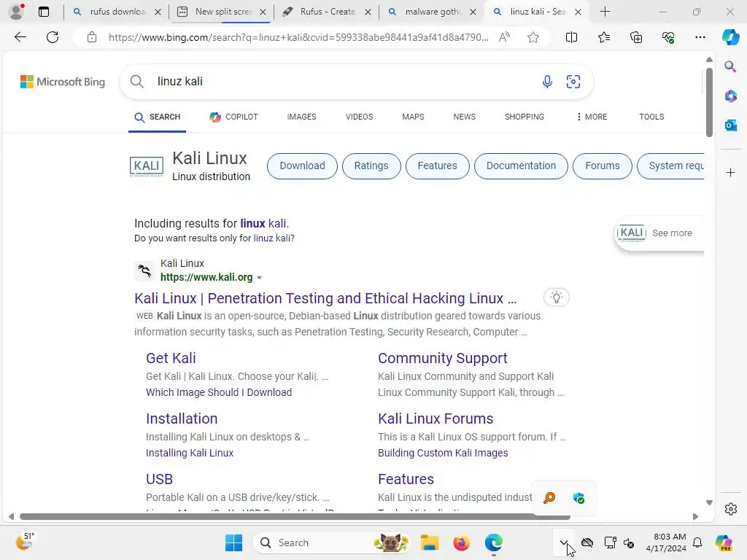This screenshot has width=747, height=560.
Task: Open Outlook in the sidebar
Action: pos(730,125)
